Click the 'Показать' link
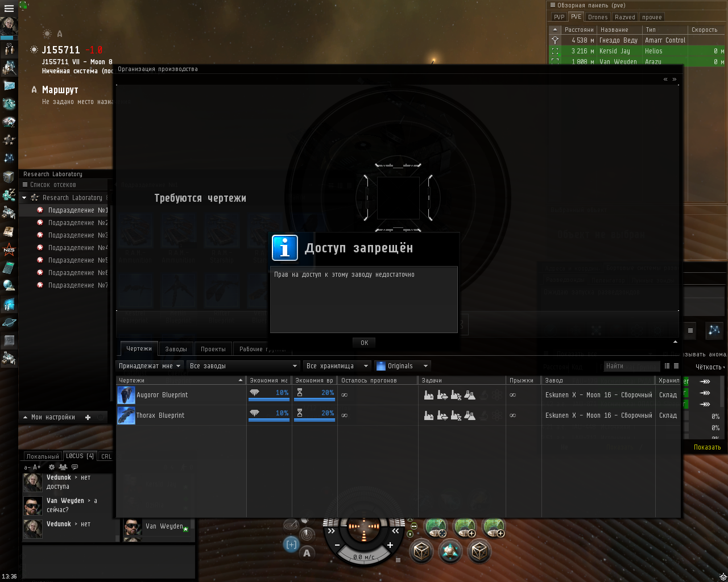The image size is (728, 582). [707, 447]
